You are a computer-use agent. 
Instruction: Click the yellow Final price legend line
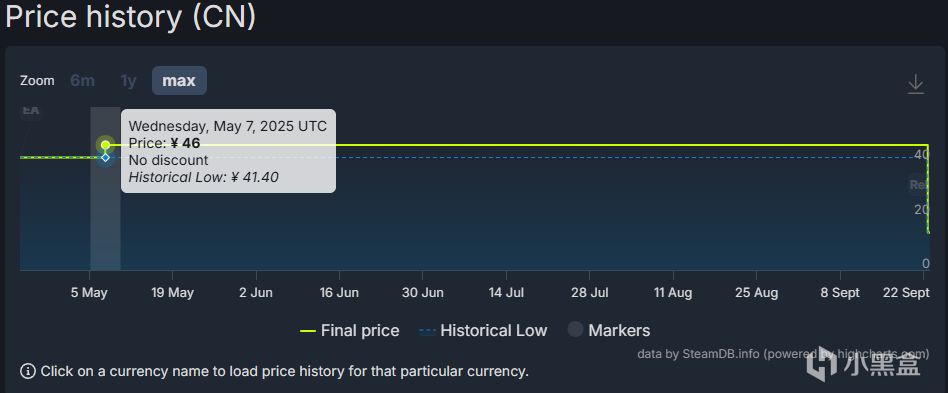tap(308, 331)
